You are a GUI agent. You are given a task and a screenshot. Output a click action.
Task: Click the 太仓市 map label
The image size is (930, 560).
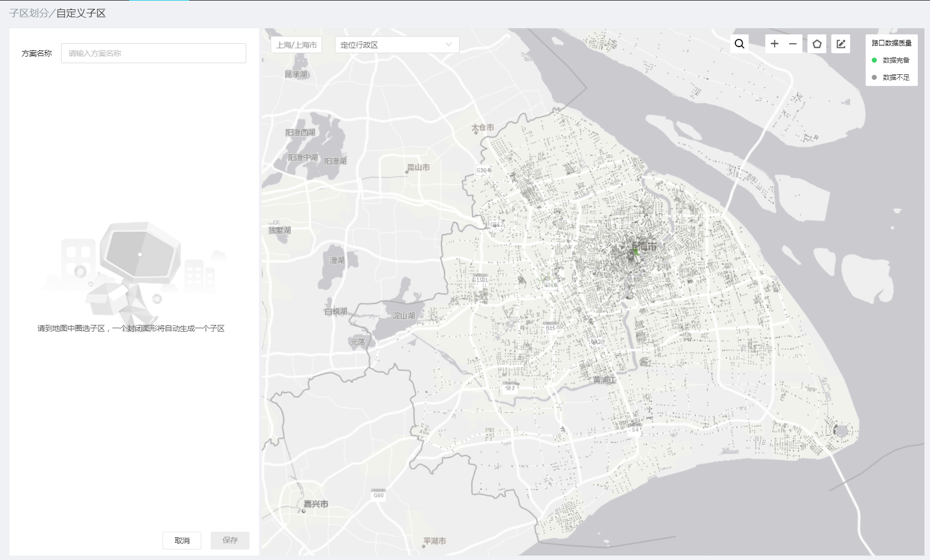(482, 128)
